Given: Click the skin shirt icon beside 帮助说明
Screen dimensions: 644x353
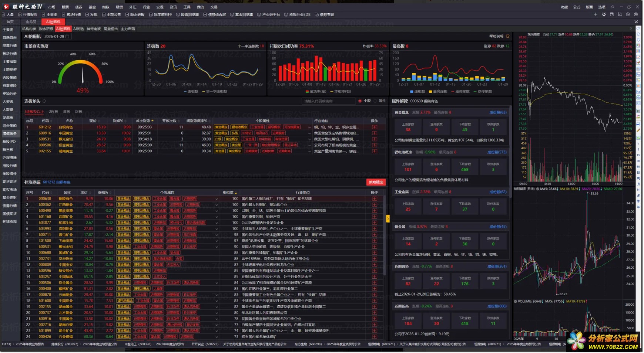Looking at the screenshot, I should pyautogui.click(x=508, y=36).
